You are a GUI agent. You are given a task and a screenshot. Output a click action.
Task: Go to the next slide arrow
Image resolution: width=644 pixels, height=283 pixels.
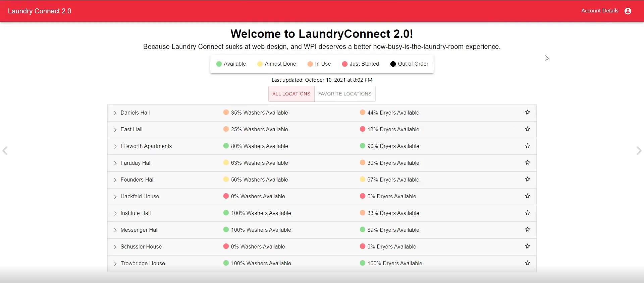[x=639, y=151]
